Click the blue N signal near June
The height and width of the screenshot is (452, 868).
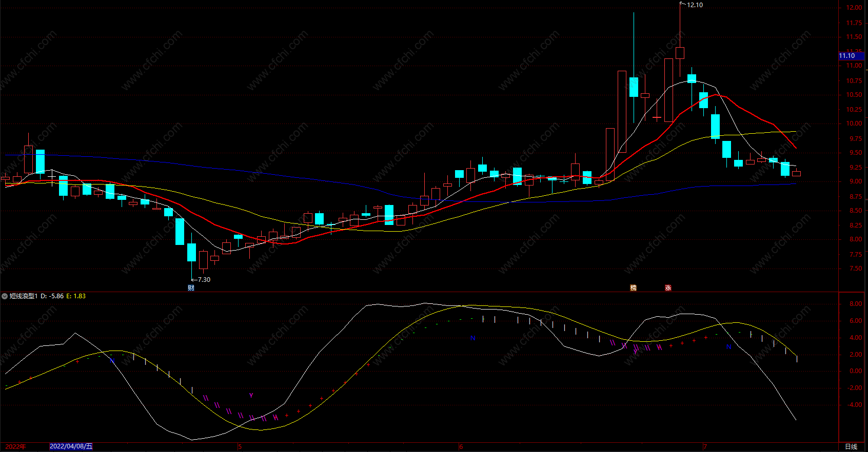473,338
